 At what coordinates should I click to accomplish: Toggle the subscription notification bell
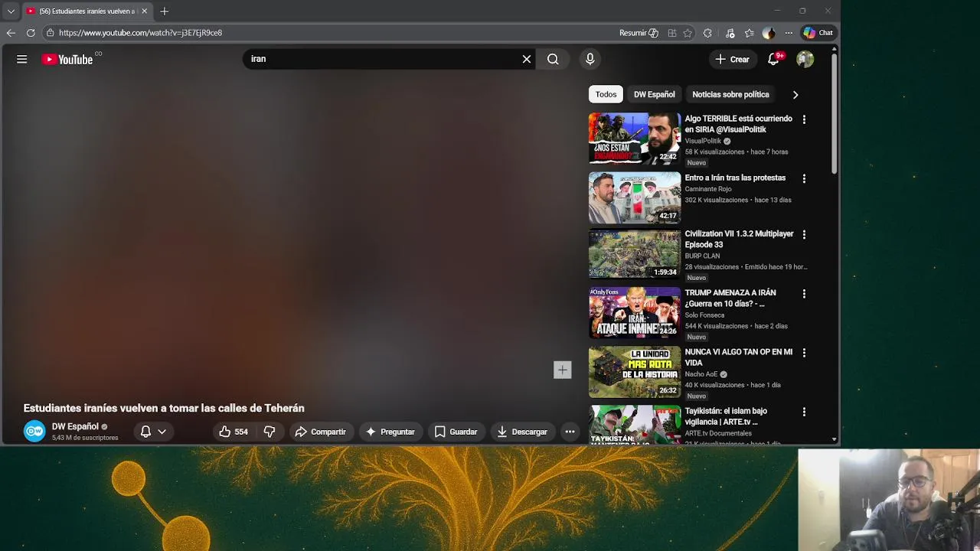(x=145, y=432)
